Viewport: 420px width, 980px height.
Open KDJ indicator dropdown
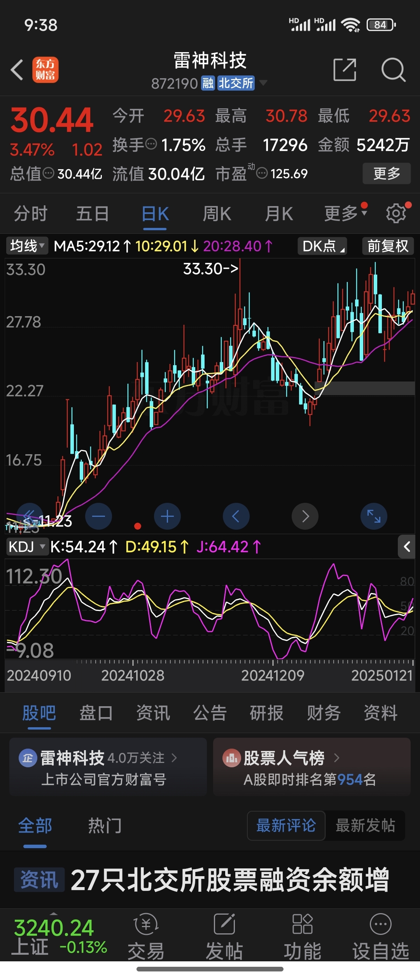click(x=27, y=547)
